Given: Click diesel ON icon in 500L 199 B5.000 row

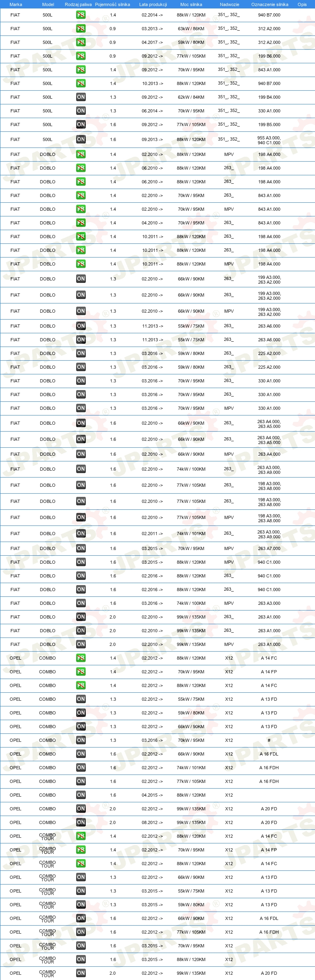Looking at the screenshot, I should pos(81,125).
